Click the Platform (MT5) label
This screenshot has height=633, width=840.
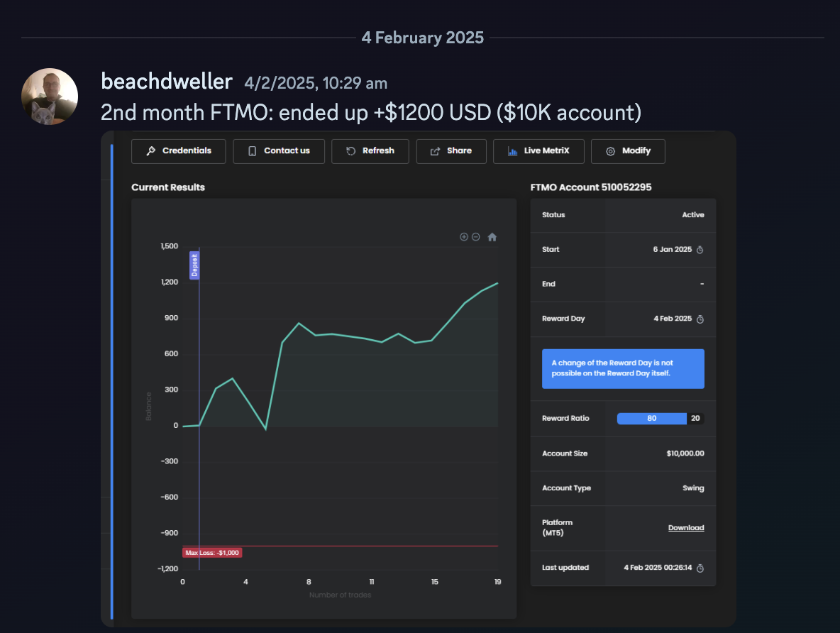(557, 528)
